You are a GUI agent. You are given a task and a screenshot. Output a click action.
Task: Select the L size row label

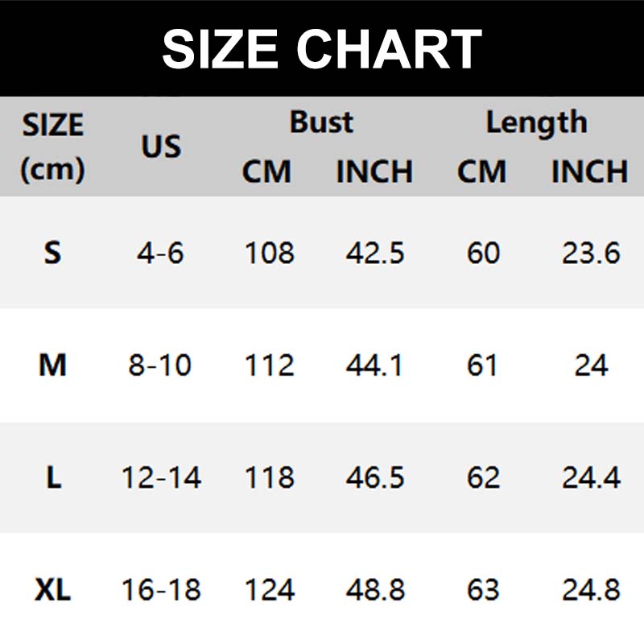tap(53, 477)
